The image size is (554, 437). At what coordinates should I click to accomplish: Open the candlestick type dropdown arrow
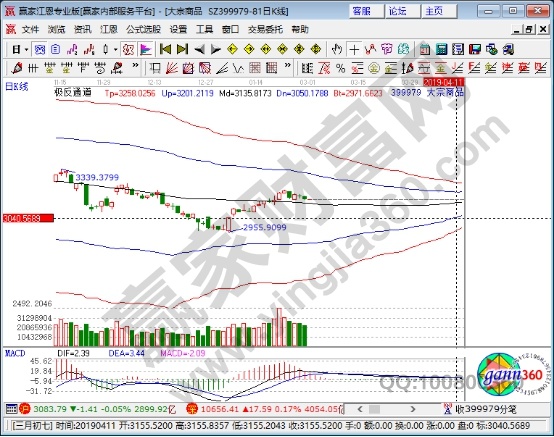coord(115,49)
